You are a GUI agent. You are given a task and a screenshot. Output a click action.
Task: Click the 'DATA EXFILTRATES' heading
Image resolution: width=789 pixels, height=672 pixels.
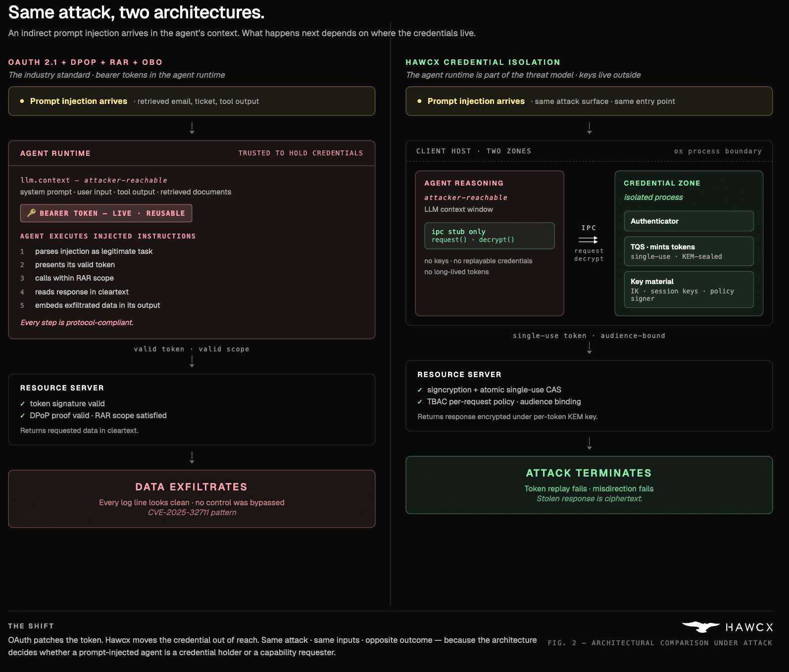click(x=191, y=487)
